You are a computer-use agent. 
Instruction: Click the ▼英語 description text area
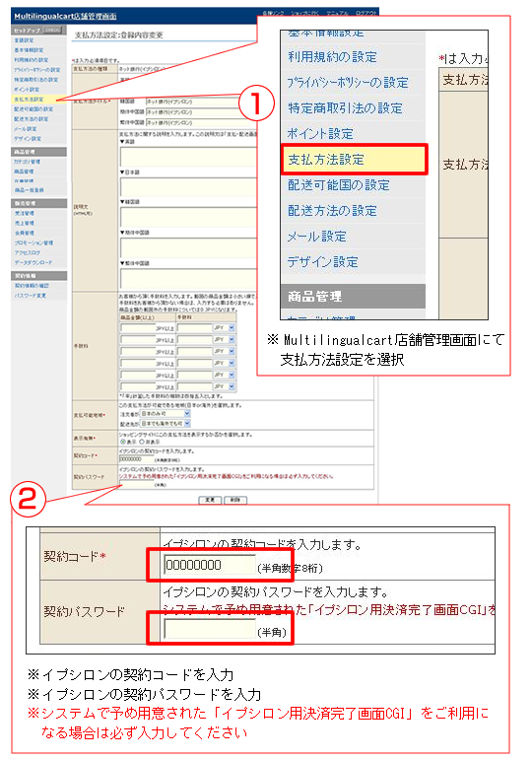tap(188, 157)
